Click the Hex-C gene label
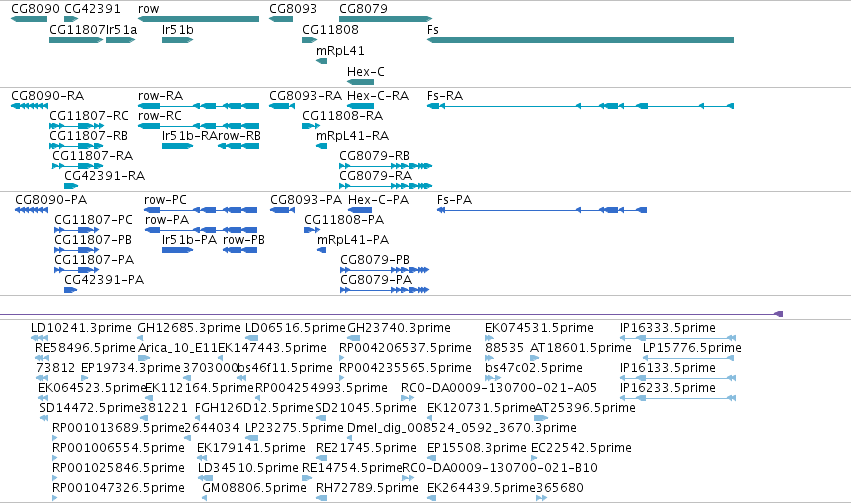This screenshot has width=851, height=503. click(366, 72)
